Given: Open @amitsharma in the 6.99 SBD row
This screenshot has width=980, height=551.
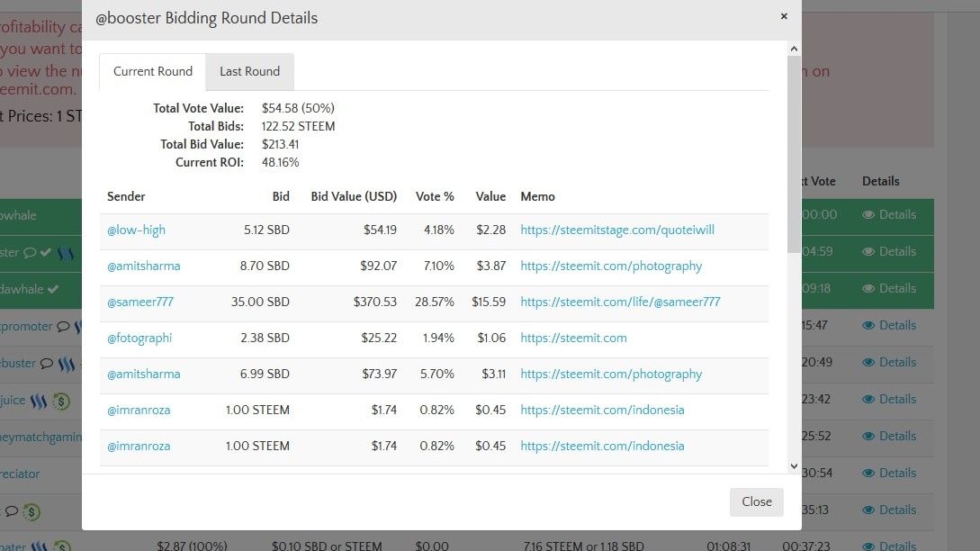Looking at the screenshot, I should (144, 374).
